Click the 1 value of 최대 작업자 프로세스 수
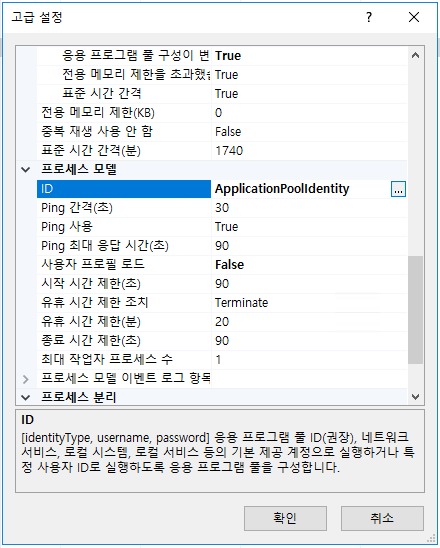Viewport: 440px width, 548px height. [x=309, y=360]
